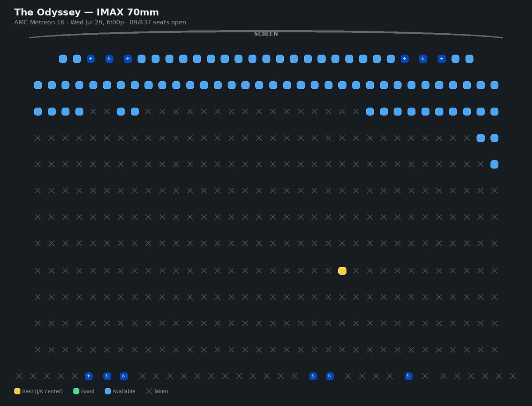Click the yellow Best legend swatch
532x406 pixels.
pyautogui.click(x=17, y=391)
